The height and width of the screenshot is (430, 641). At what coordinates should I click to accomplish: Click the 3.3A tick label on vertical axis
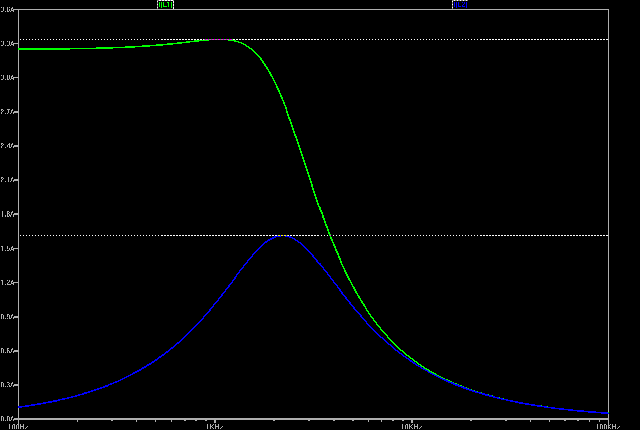click(8, 43)
